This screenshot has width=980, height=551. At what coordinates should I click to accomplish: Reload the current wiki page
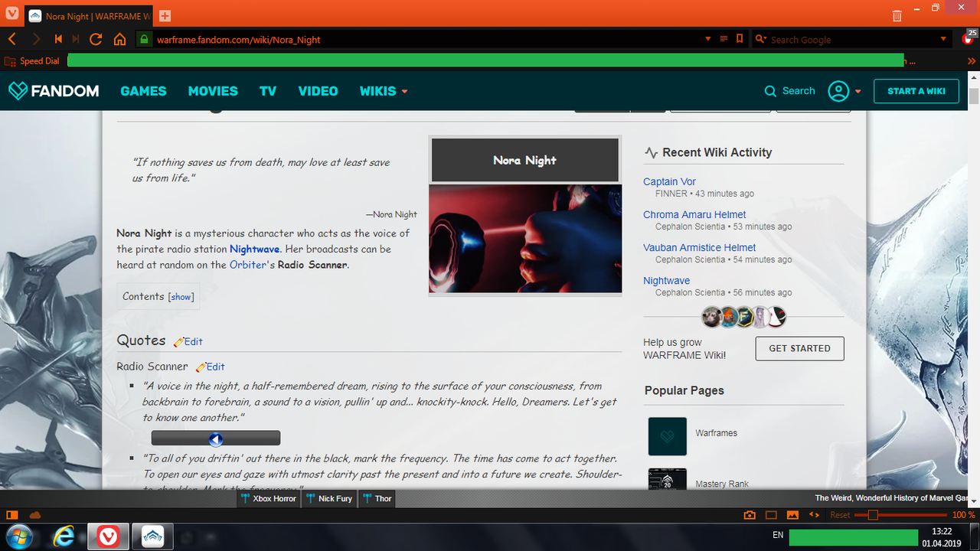point(96,39)
